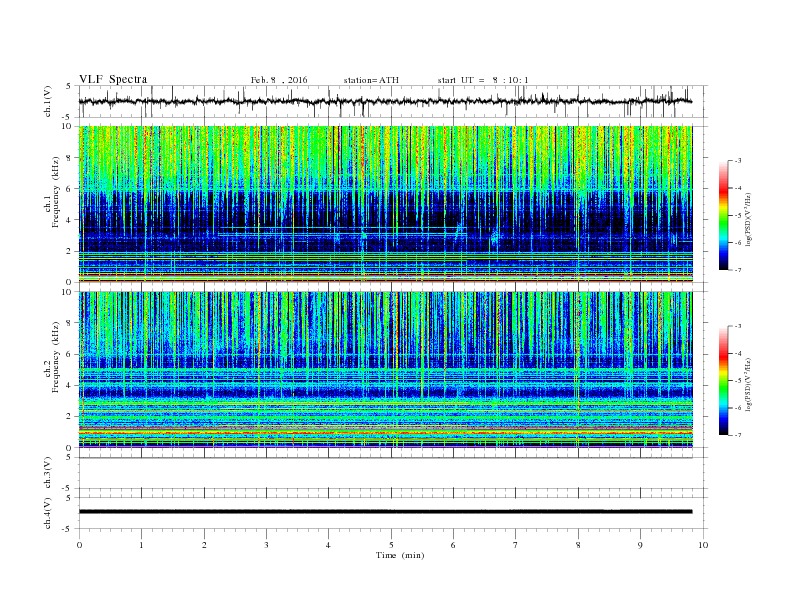792x612 pixels.
Task: Click the 'ch.3(V)' axis label
Action: [x=48, y=473]
